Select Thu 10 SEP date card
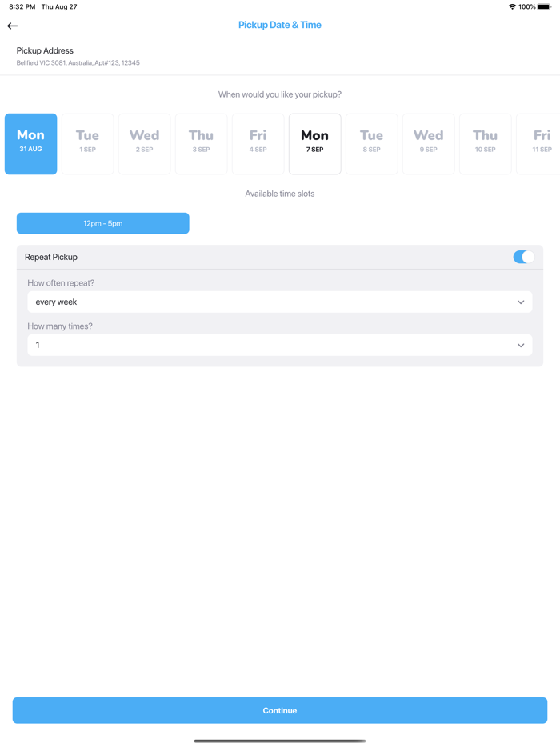The width and height of the screenshot is (560, 747). click(x=485, y=144)
